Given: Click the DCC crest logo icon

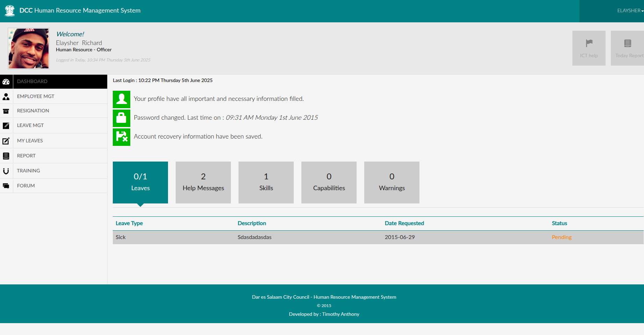Looking at the screenshot, I should tap(10, 10).
